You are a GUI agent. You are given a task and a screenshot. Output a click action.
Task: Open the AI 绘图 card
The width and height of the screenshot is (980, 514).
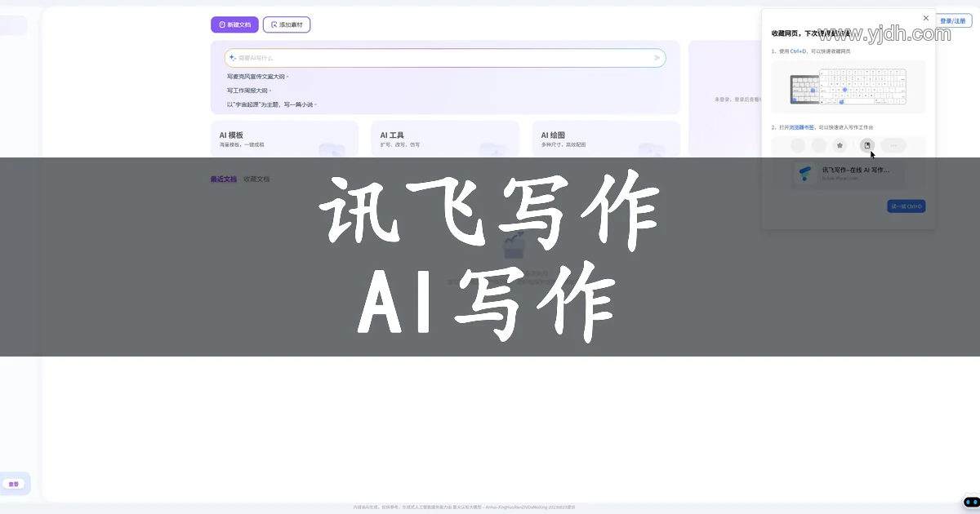tap(606, 139)
